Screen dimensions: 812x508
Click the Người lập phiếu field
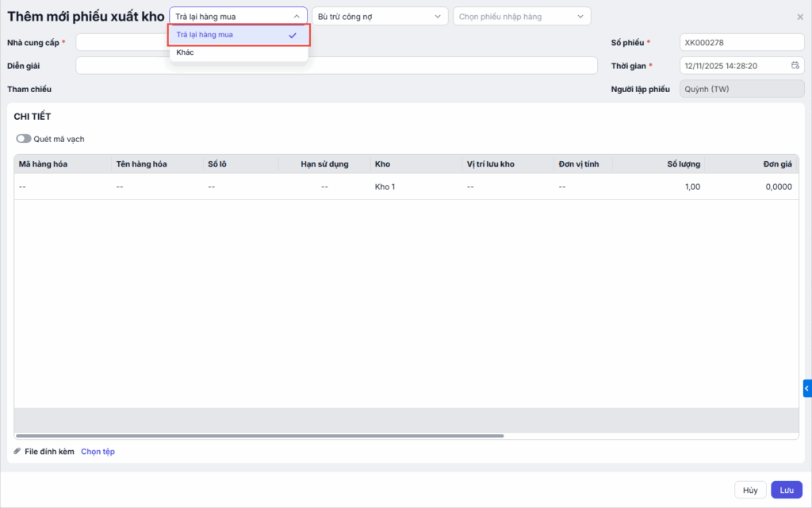point(741,89)
